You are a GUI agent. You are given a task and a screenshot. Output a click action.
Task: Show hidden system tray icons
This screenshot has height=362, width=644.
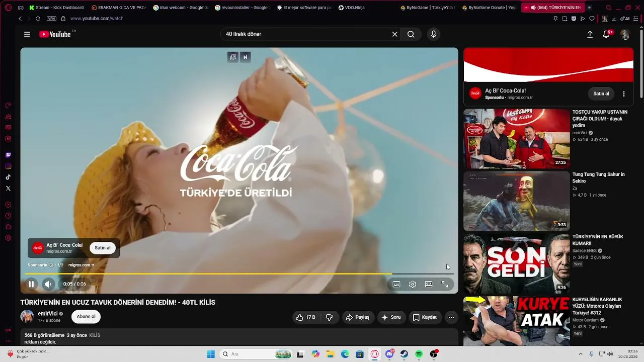point(580,354)
